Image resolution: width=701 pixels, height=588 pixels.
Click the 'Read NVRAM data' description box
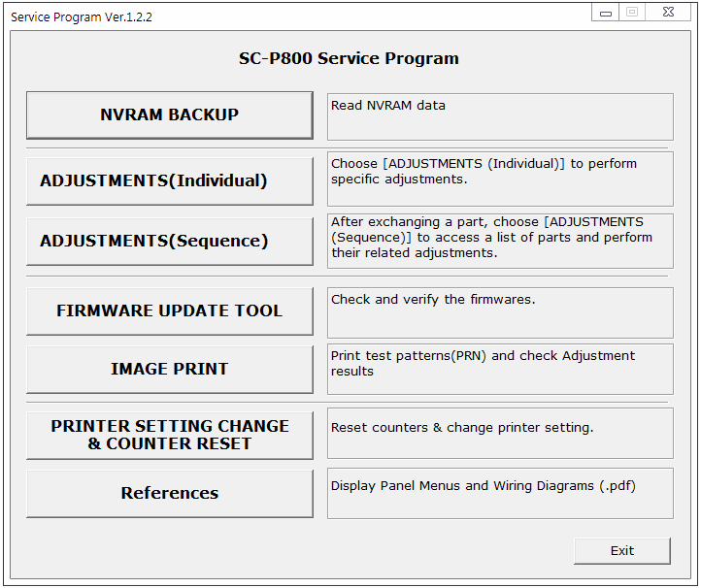point(499,116)
